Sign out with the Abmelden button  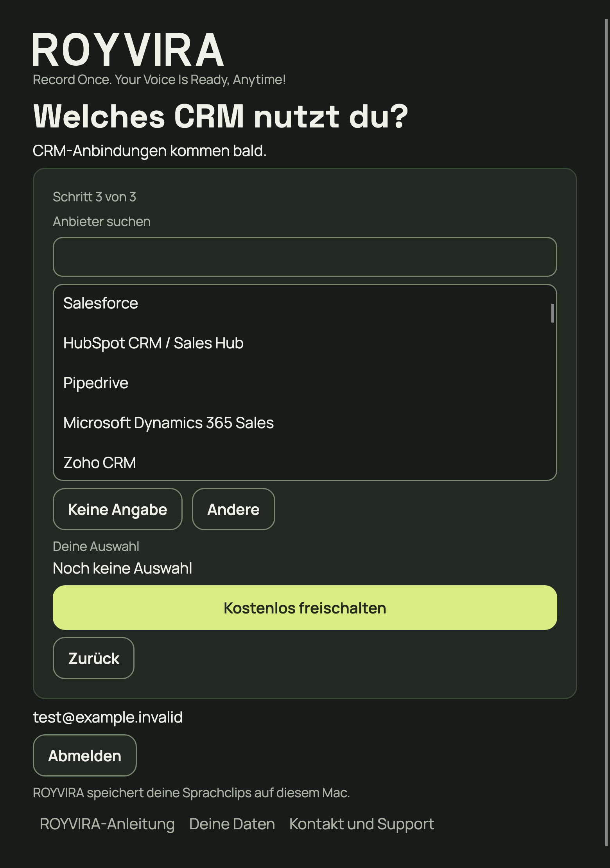(x=84, y=755)
